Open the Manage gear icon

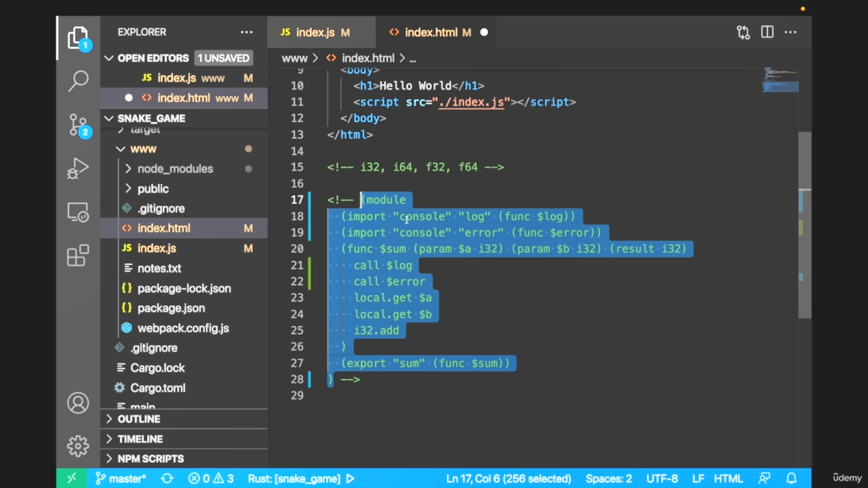tap(78, 446)
